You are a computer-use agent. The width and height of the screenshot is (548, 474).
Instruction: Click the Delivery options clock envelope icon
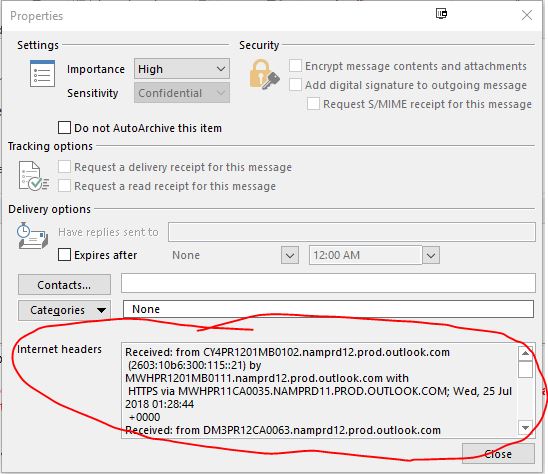tap(32, 236)
